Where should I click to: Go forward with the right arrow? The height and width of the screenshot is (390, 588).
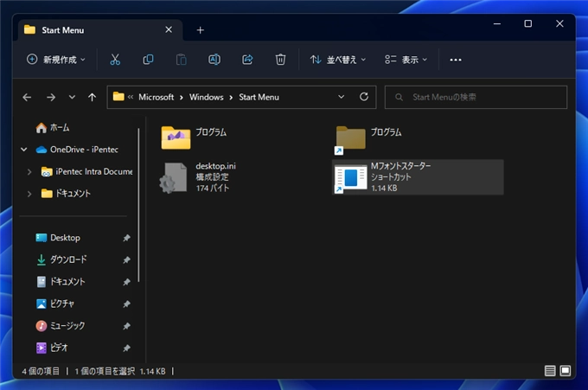coord(51,98)
